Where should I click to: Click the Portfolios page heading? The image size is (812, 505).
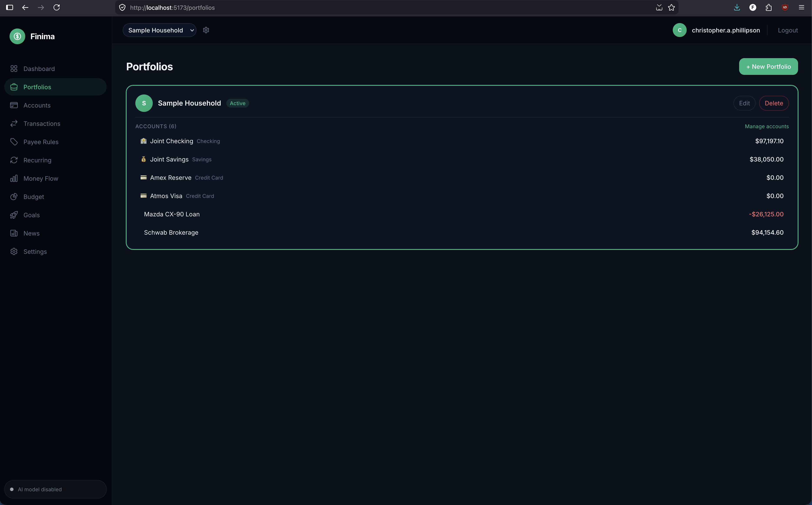click(149, 66)
